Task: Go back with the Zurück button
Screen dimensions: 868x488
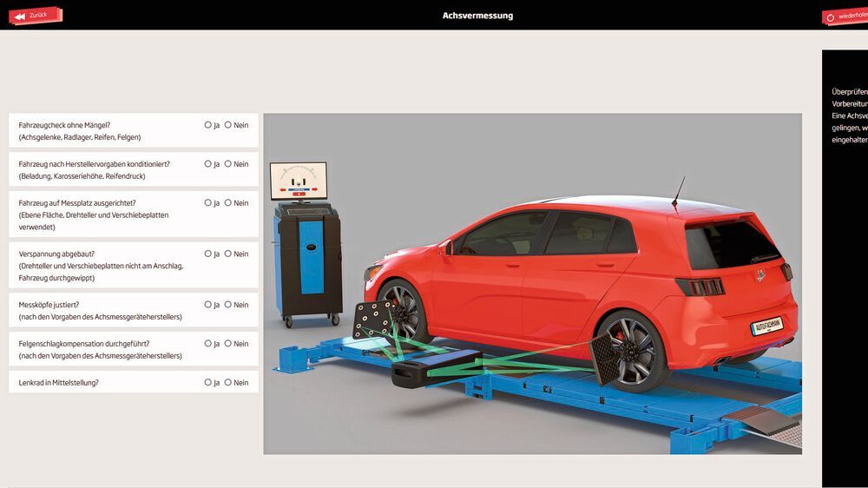Action: pyautogui.click(x=35, y=16)
